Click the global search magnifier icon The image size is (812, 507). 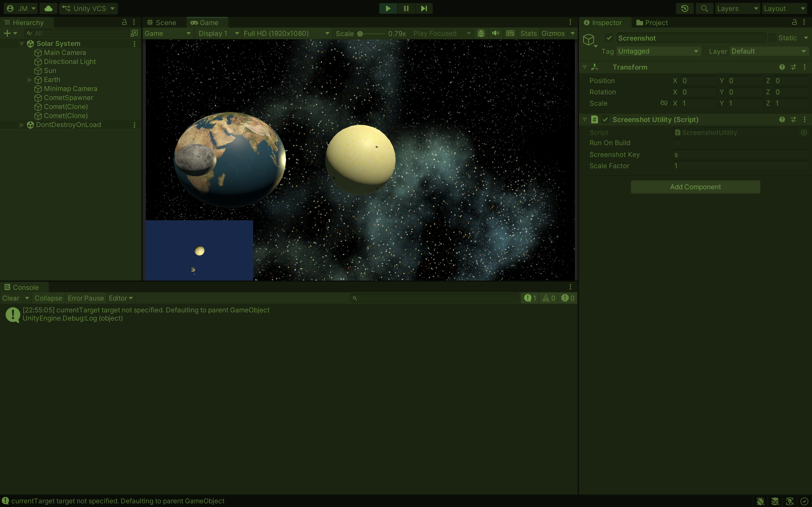pyautogui.click(x=704, y=8)
